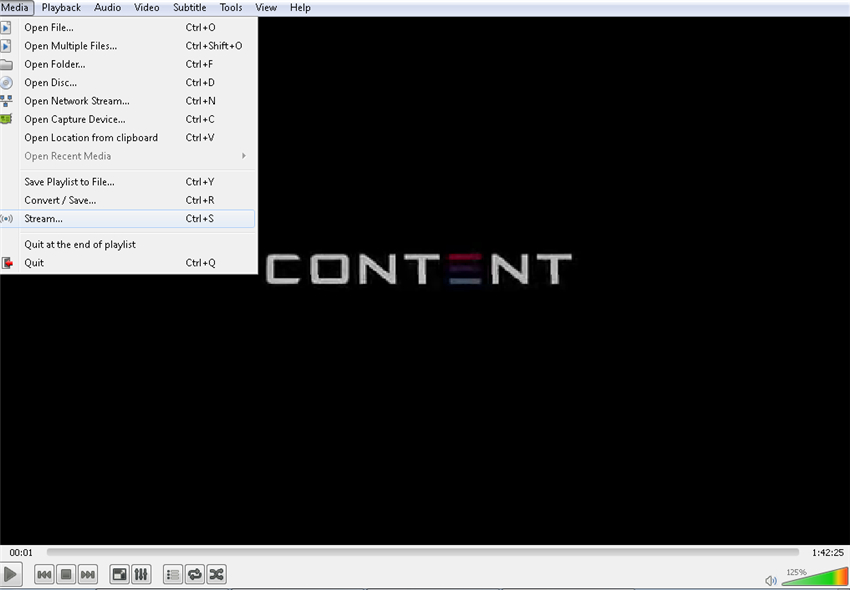Open the Playback menu
This screenshot has height=590, width=850.
pyautogui.click(x=61, y=8)
